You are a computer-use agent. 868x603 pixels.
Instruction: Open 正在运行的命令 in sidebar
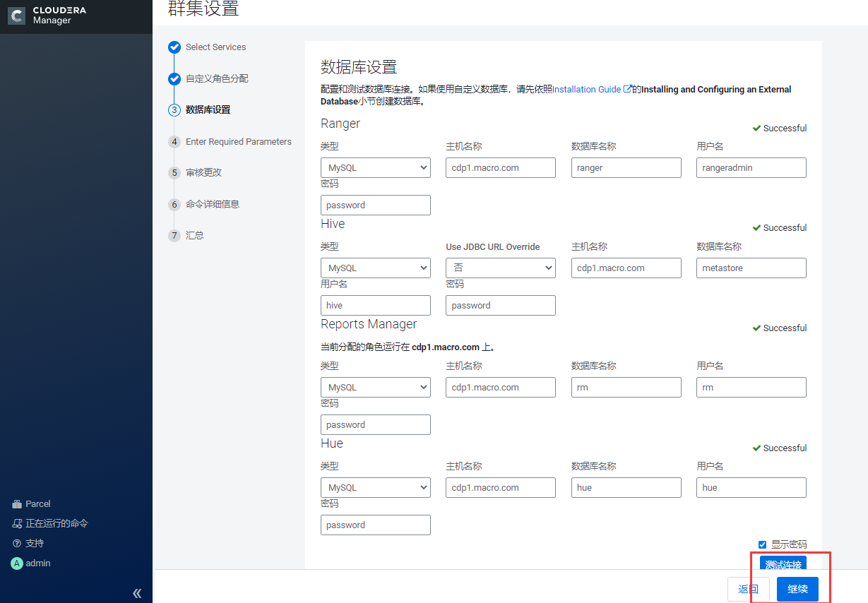pos(57,524)
